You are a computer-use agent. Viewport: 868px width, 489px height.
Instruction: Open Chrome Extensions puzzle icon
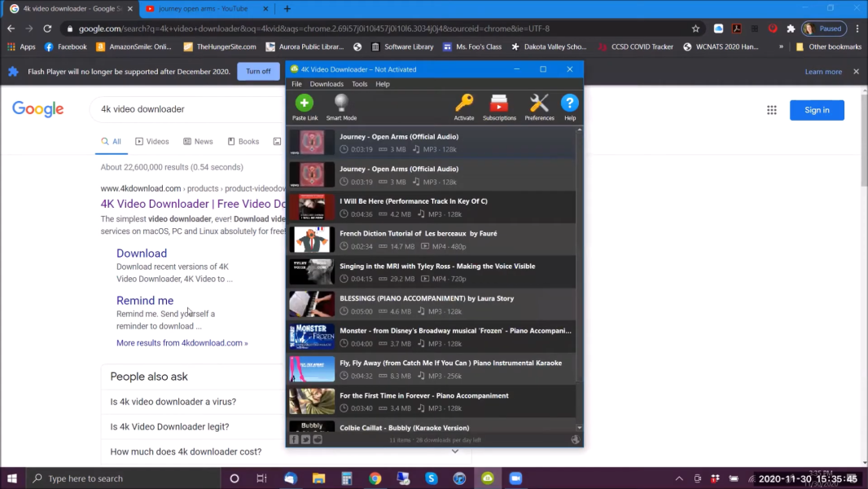pyautogui.click(x=791, y=29)
